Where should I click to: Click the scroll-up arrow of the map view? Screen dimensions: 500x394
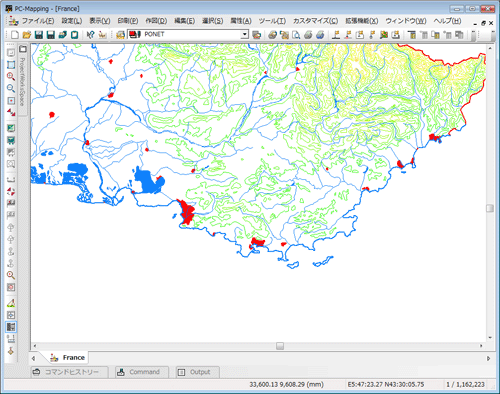[490, 49]
